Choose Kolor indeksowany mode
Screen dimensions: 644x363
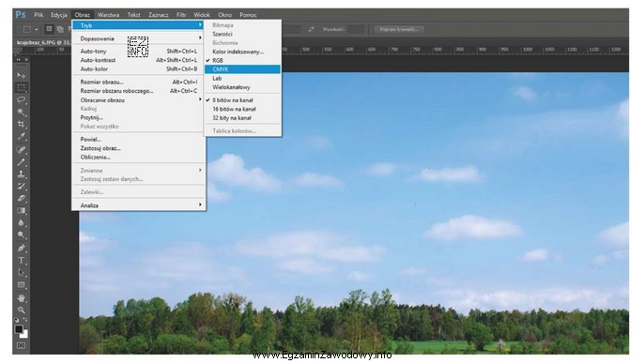pos(243,52)
